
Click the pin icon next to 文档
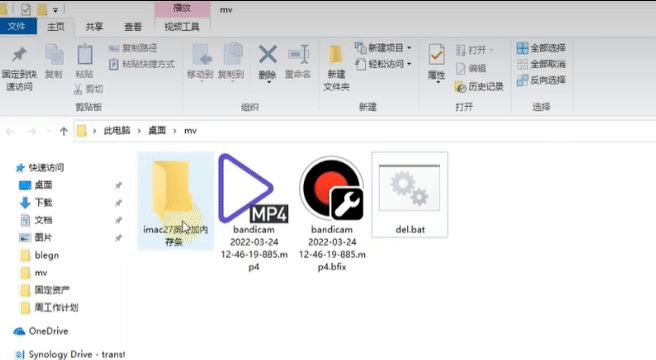coord(118,220)
